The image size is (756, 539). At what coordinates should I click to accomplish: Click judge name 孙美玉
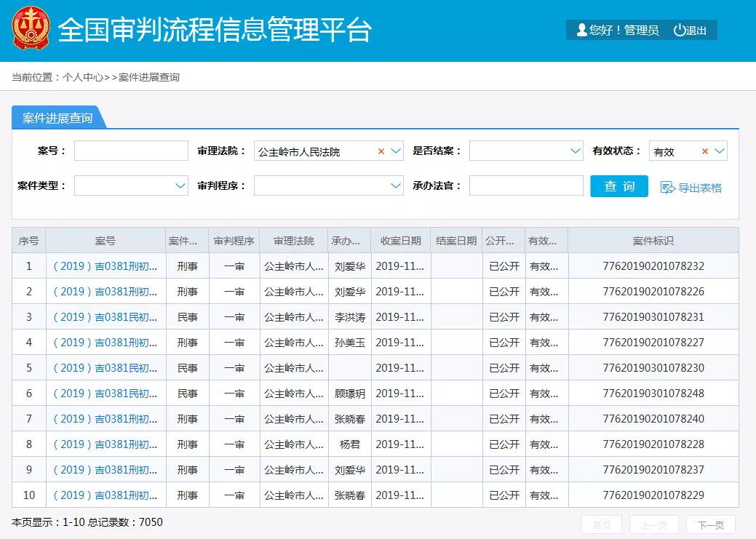click(x=350, y=343)
